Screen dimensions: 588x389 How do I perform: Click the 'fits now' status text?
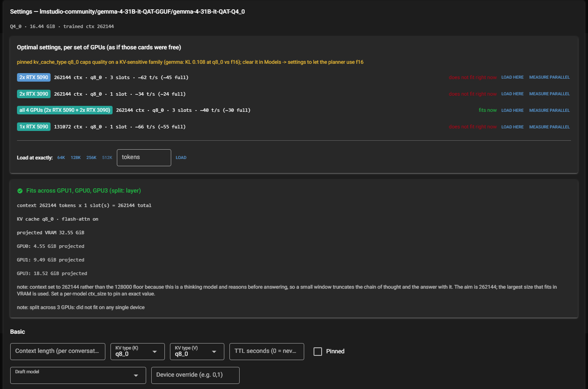pyautogui.click(x=487, y=110)
